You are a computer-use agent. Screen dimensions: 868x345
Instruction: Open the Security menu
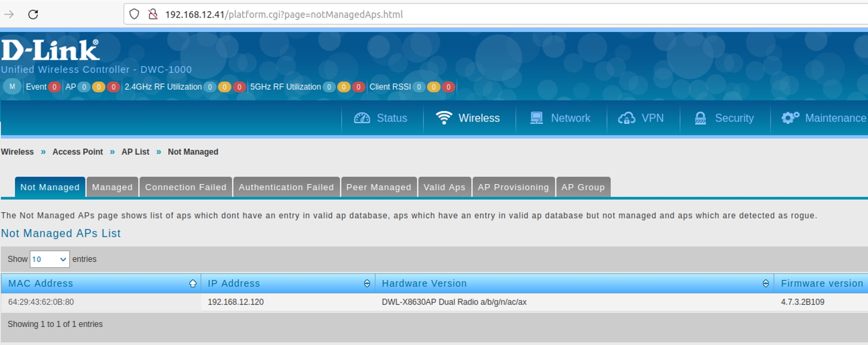[x=724, y=118]
